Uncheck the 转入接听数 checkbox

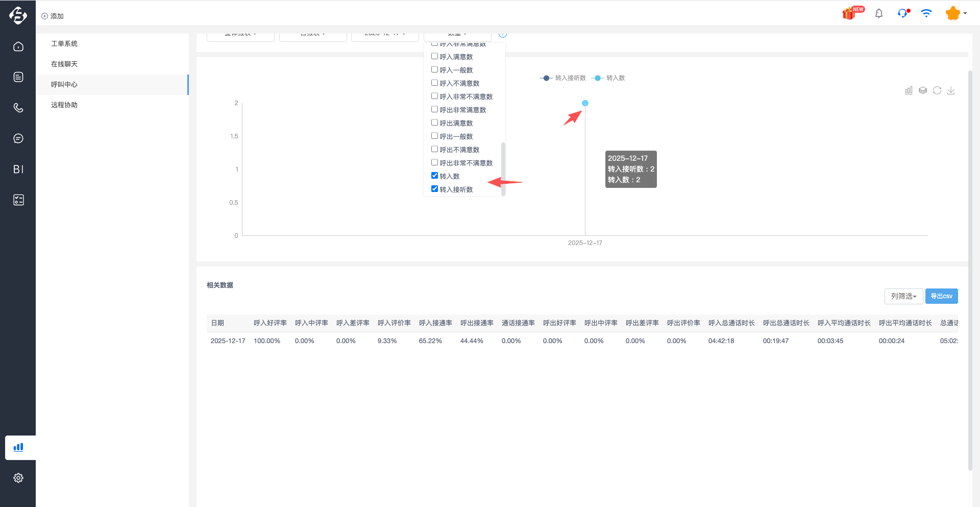pos(435,189)
